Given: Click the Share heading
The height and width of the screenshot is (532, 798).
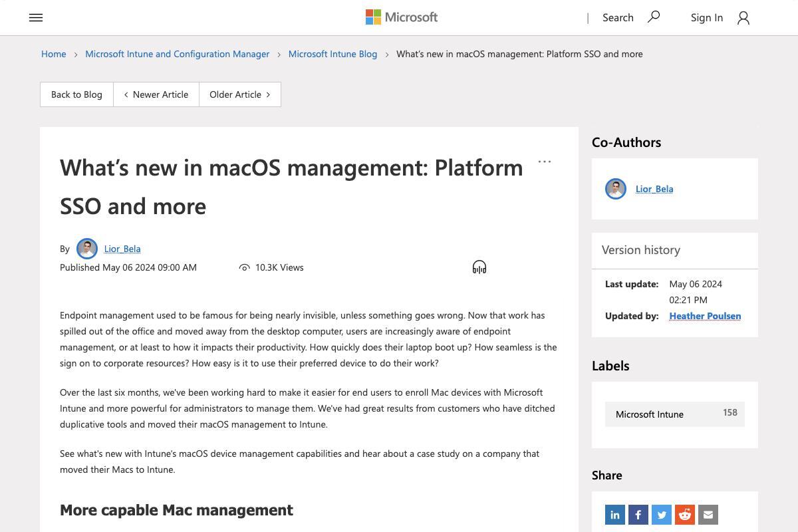Looking at the screenshot, I should click(x=607, y=475).
